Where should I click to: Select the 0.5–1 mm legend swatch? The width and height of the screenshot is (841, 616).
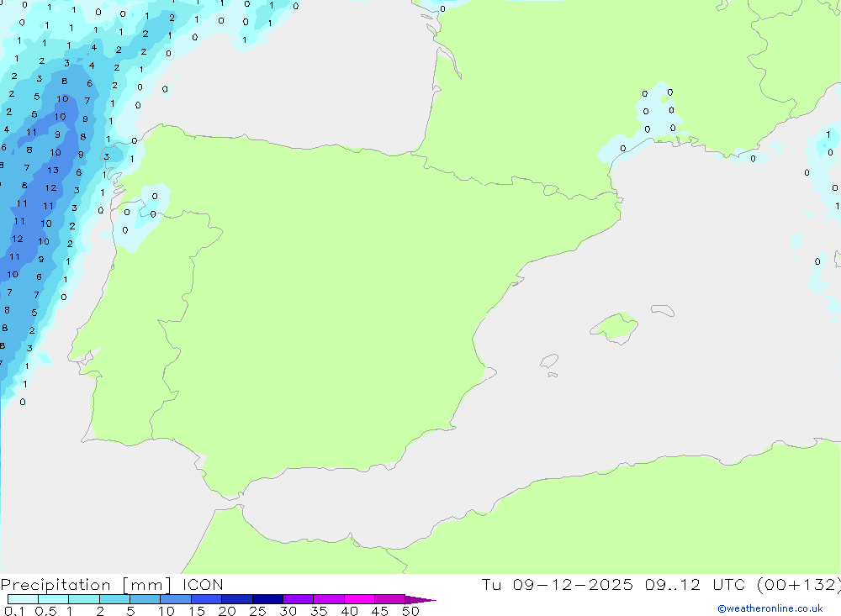pyautogui.click(x=53, y=599)
